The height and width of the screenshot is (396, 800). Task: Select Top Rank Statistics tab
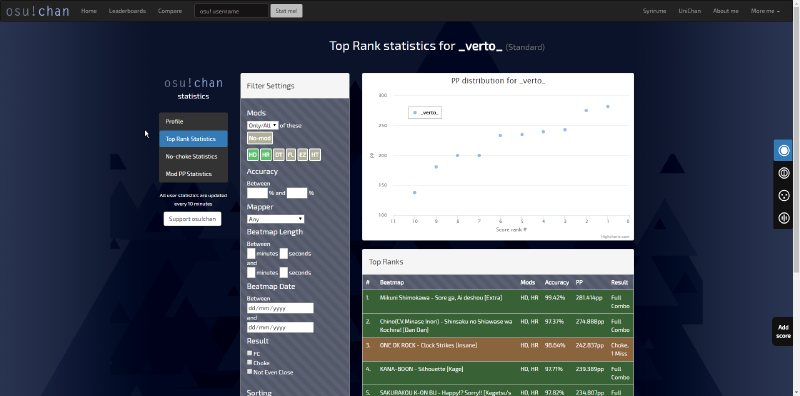coord(193,139)
